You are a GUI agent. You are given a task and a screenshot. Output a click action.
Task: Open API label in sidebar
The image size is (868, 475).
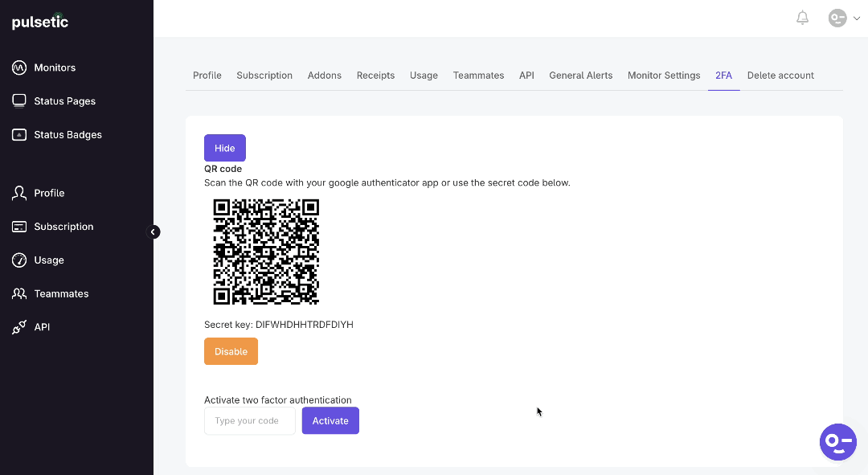click(x=42, y=327)
